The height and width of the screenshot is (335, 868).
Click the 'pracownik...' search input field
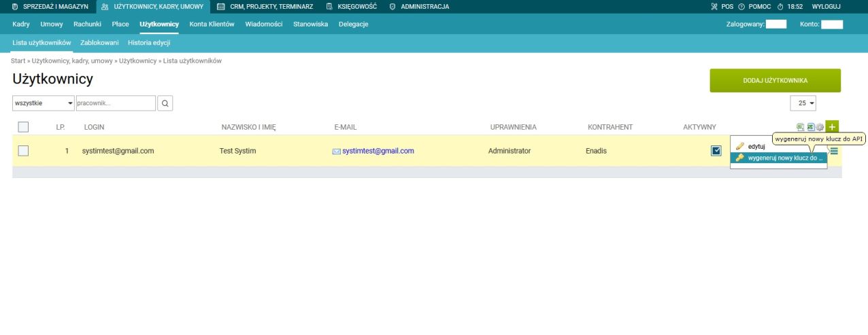[116, 103]
